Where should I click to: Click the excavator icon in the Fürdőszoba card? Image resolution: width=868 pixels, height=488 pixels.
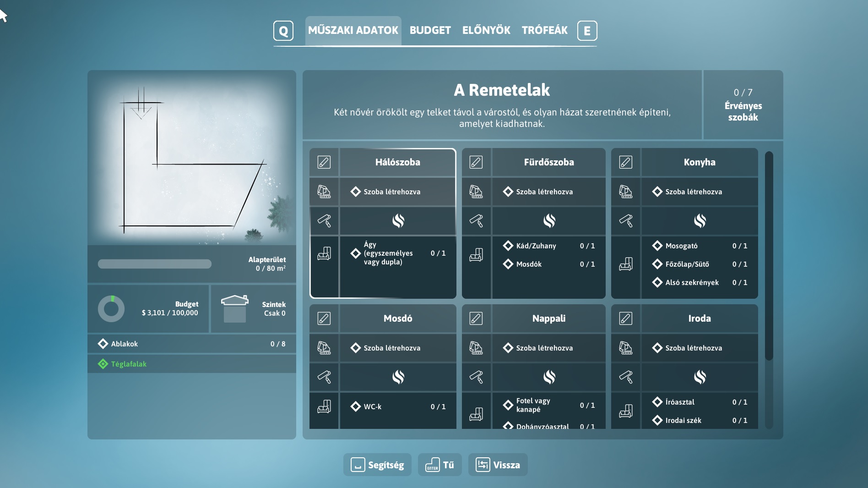click(476, 192)
